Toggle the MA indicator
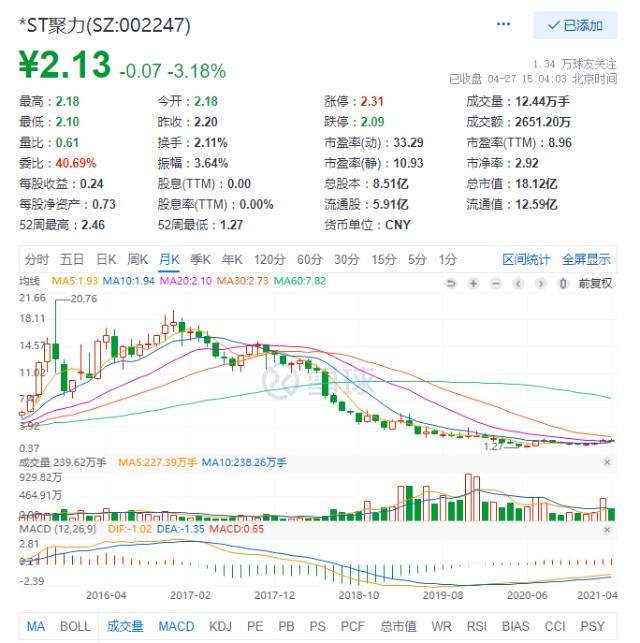The height and width of the screenshot is (643, 640). 36,627
